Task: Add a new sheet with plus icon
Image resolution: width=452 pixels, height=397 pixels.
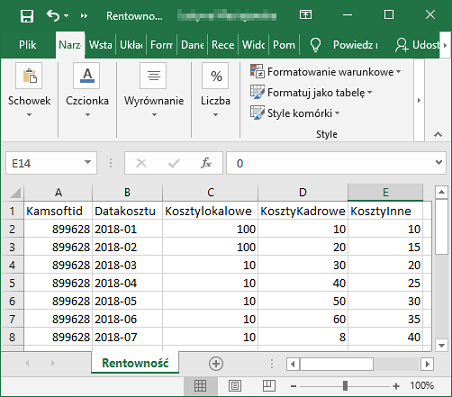Action: point(216,363)
